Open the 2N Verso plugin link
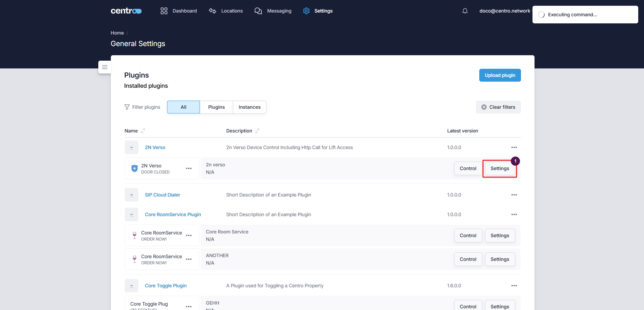 point(155,147)
